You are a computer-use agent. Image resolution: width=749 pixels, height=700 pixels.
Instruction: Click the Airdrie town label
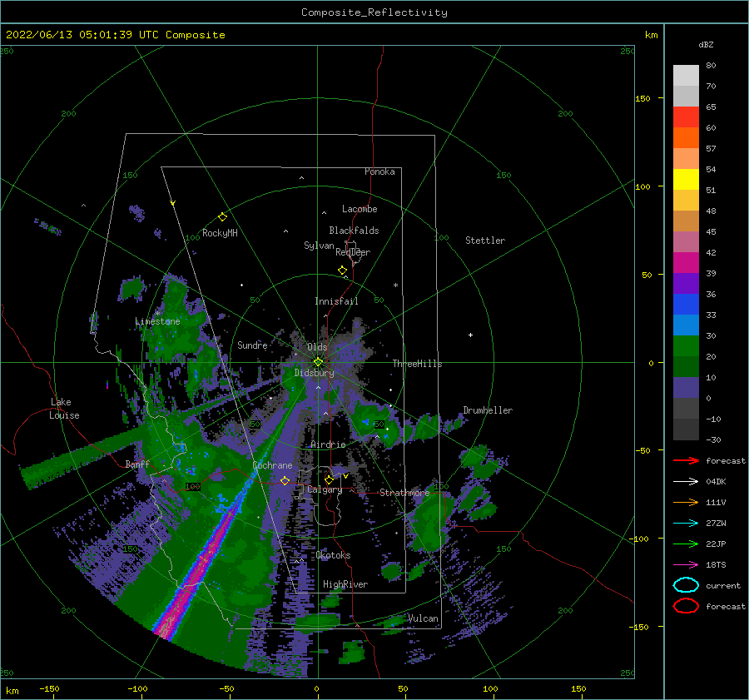pos(328,444)
